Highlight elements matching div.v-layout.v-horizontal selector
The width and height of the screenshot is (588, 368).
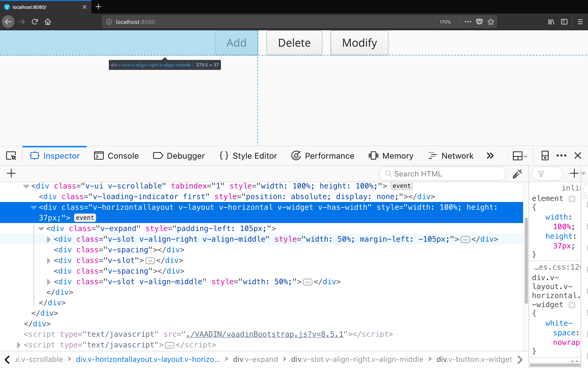572,305
